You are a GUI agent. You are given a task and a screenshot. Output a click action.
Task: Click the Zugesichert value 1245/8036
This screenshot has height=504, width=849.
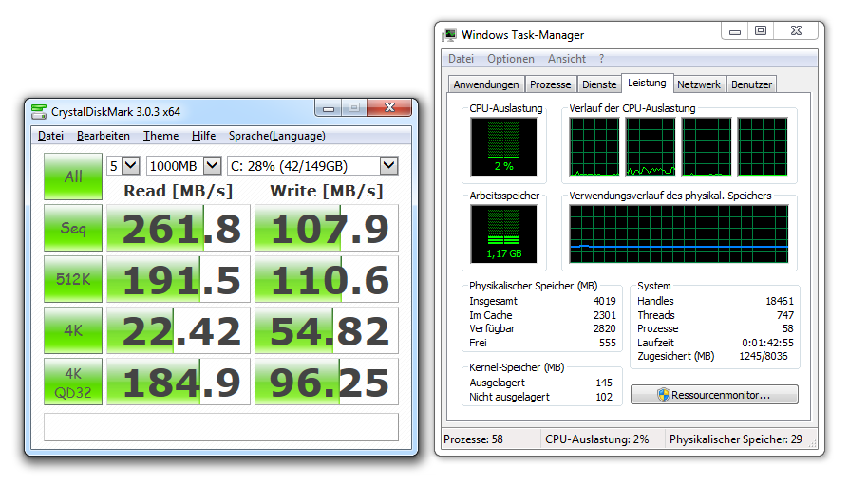coord(764,356)
